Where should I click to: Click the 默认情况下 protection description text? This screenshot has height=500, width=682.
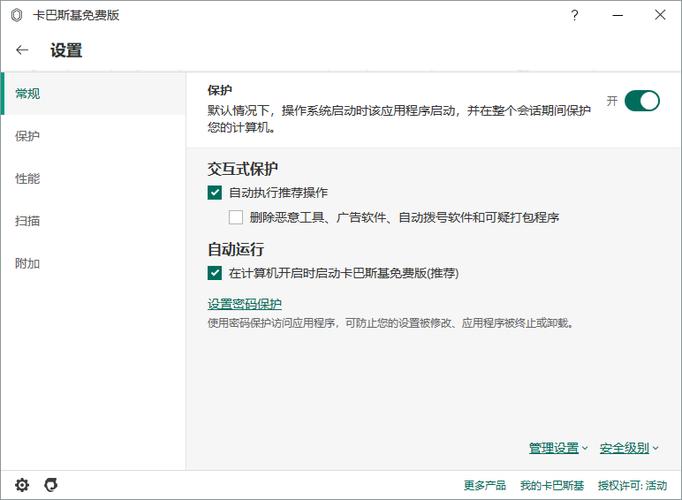click(399, 119)
